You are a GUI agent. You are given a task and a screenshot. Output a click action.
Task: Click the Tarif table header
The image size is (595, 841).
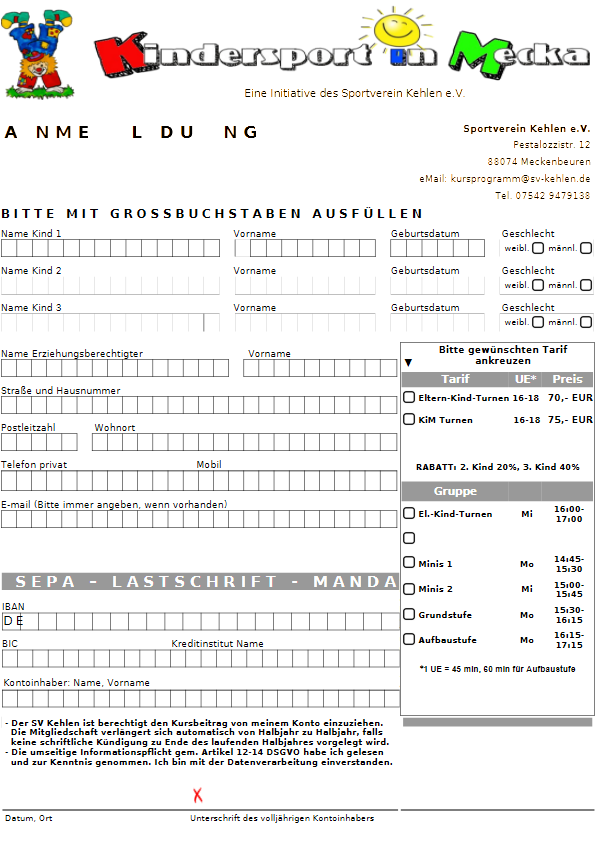497,379
